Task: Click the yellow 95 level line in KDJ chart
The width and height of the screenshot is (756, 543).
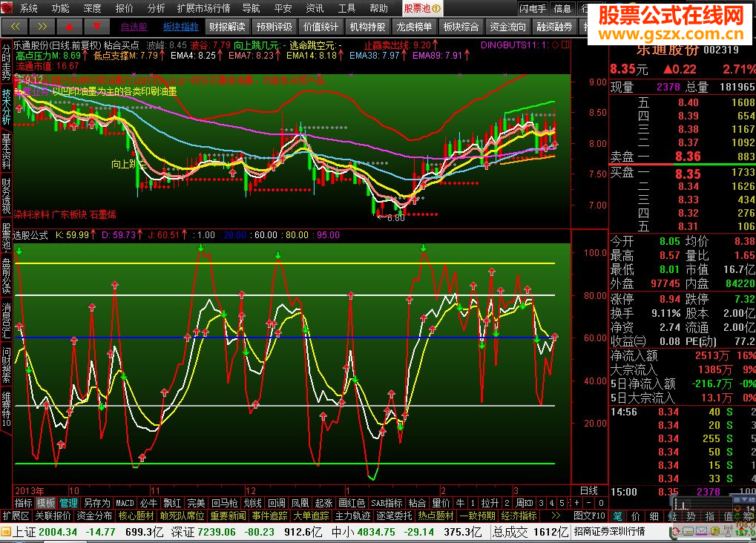Action: coord(297,263)
